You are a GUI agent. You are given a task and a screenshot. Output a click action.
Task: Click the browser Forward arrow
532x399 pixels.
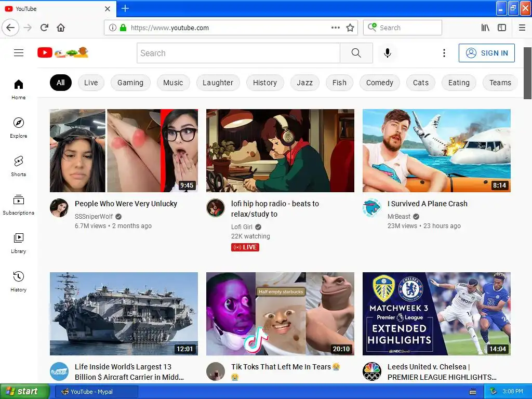pos(28,28)
